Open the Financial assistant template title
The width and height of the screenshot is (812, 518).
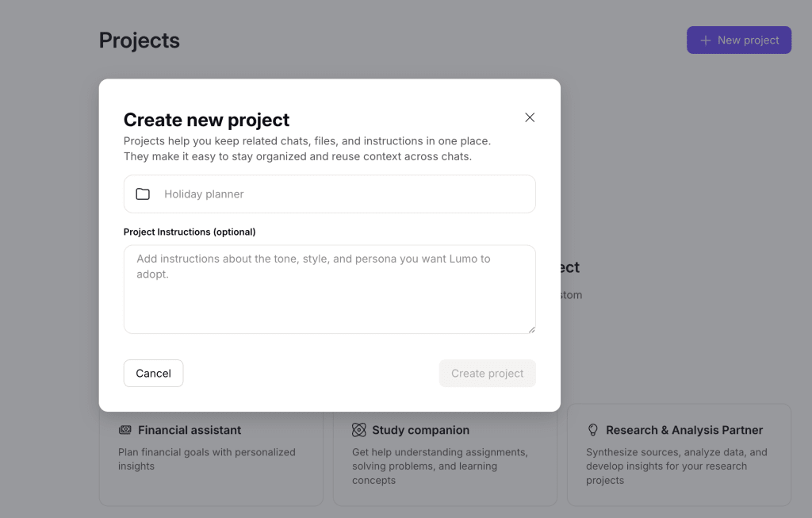(x=190, y=430)
